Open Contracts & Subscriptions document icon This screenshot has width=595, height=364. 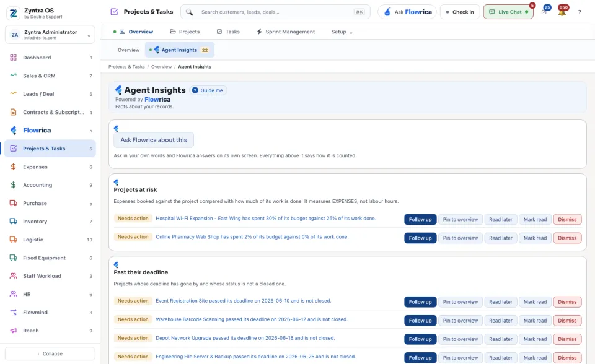coord(13,112)
